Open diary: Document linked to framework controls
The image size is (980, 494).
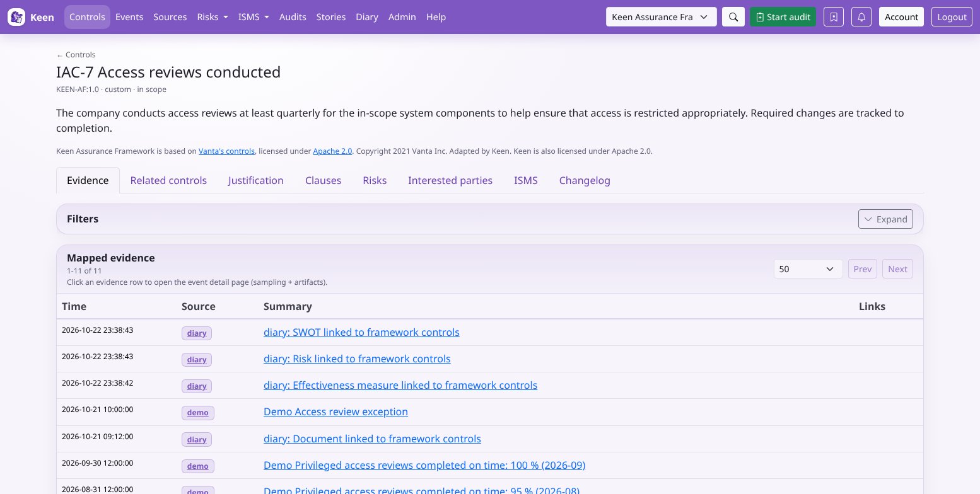point(372,439)
